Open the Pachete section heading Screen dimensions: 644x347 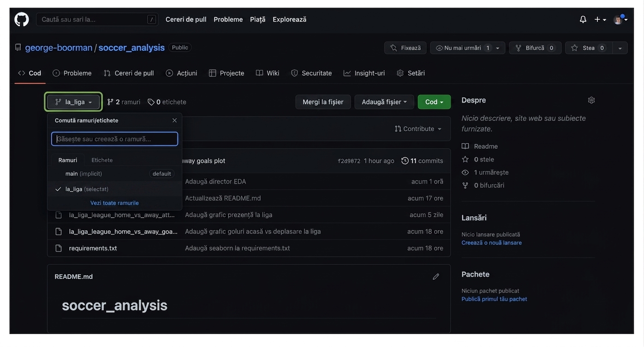(x=476, y=274)
